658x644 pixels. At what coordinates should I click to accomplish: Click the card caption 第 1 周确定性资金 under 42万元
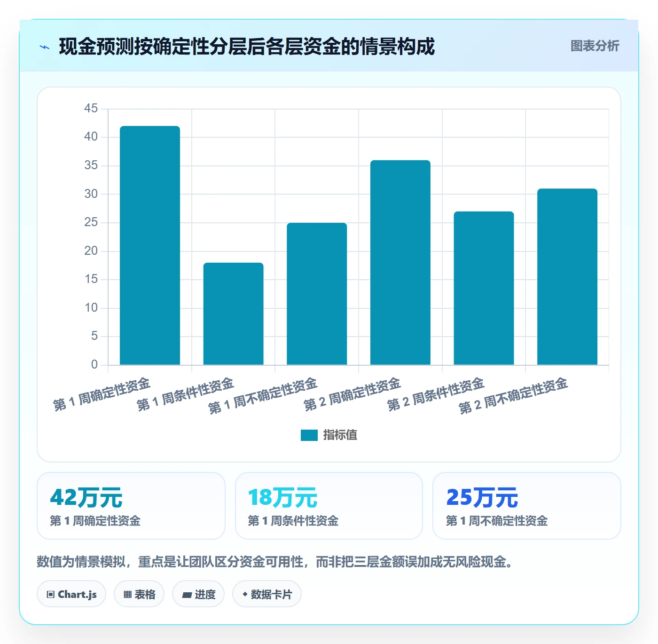pyautogui.click(x=95, y=521)
